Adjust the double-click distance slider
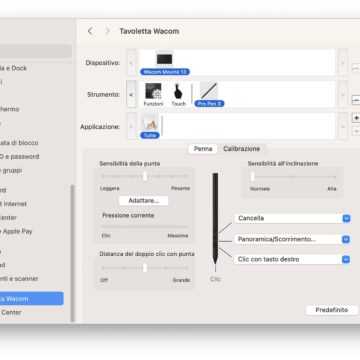The image size is (360, 360). coord(145,268)
